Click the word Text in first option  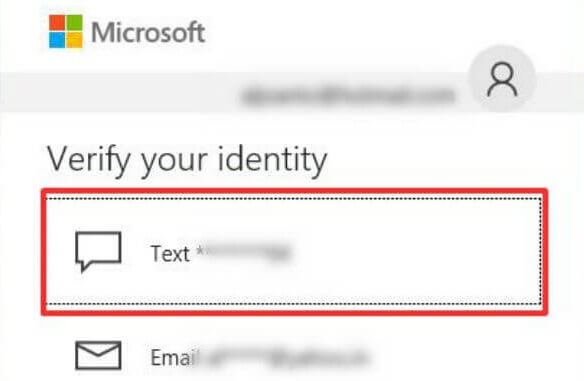tap(170, 254)
